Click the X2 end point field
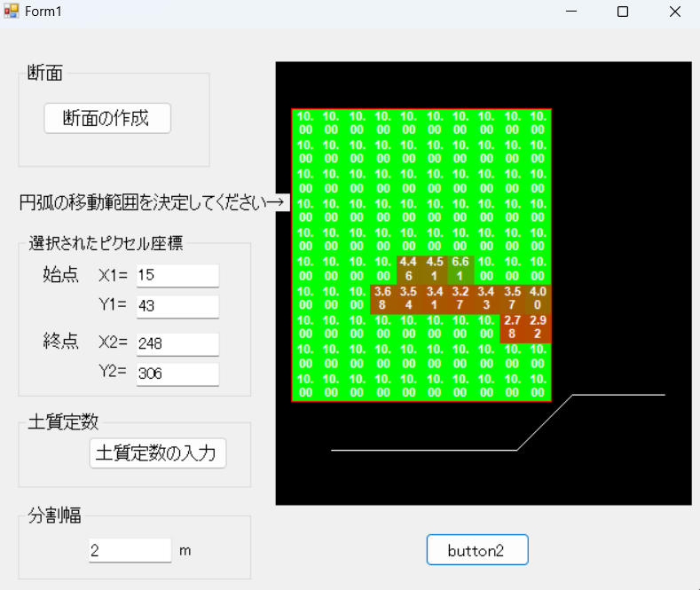The image size is (700, 590). pyautogui.click(x=177, y=343)
